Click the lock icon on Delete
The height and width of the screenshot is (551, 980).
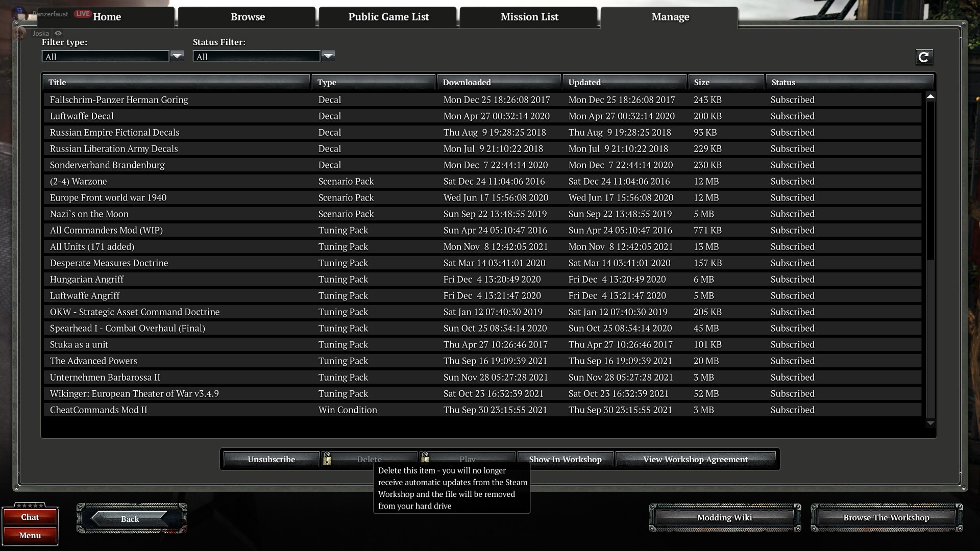(327, 459)
